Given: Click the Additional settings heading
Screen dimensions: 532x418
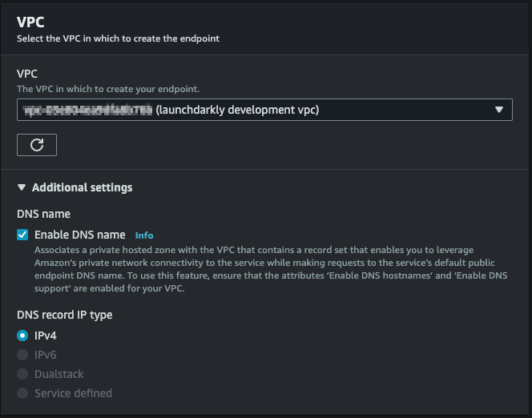Looking at the screenshot, I should pyautogui.click(x=82, y=187).
